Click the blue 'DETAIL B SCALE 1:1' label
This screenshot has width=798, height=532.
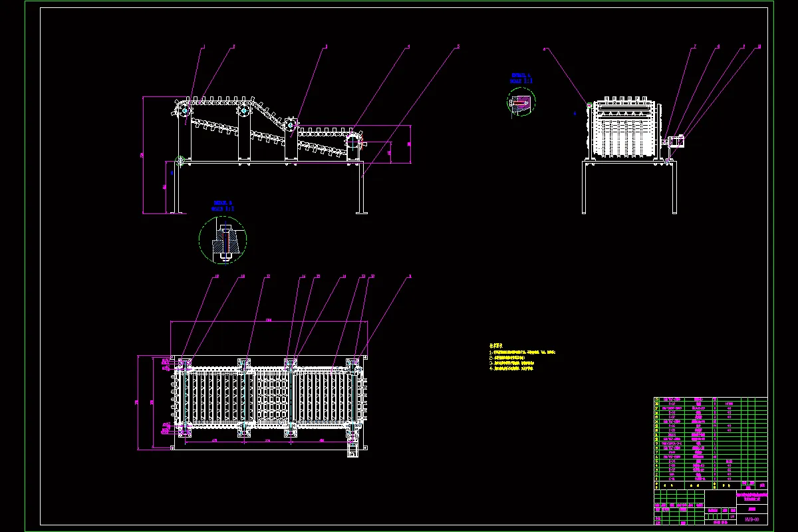223,205
